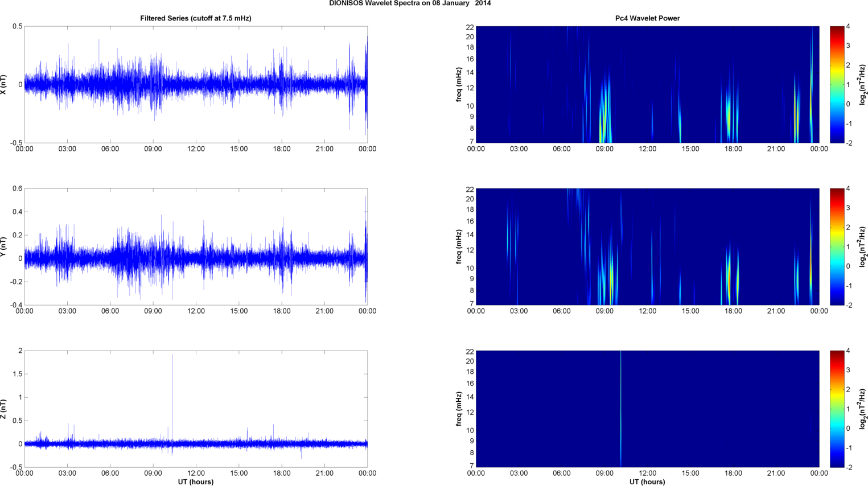Click the '12:00' tick under X time series
Screen dimensions: 868x486
(196, 149)
